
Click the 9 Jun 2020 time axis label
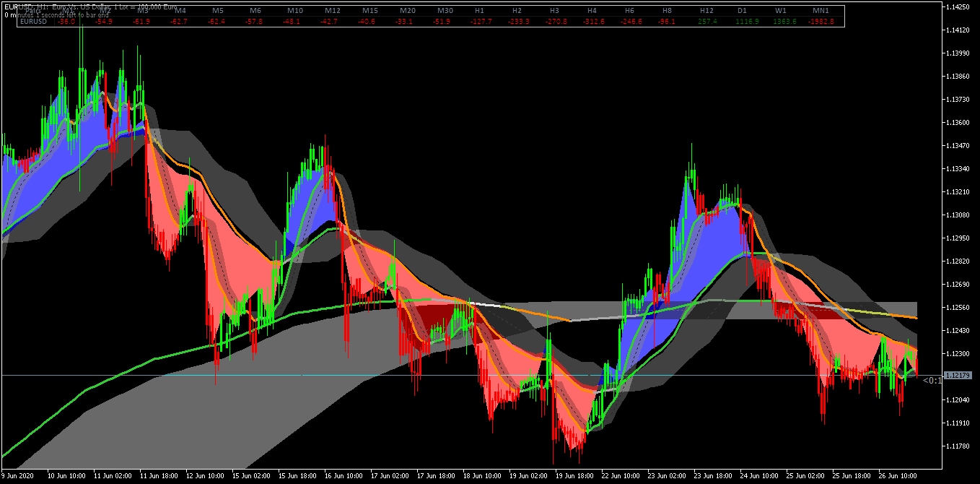pos(18,477)
